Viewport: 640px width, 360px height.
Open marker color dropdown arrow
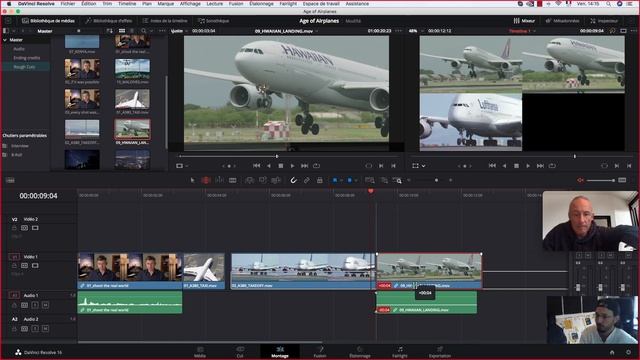pyautogui.click(x=356, y=180)
